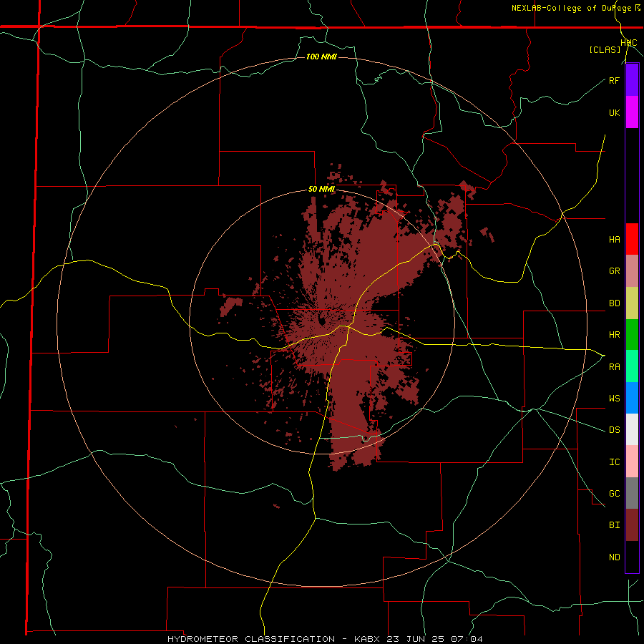Viewport: 644px width, 644px height.
Task: Click the UK legend label
Action: [x=614, y=112]
